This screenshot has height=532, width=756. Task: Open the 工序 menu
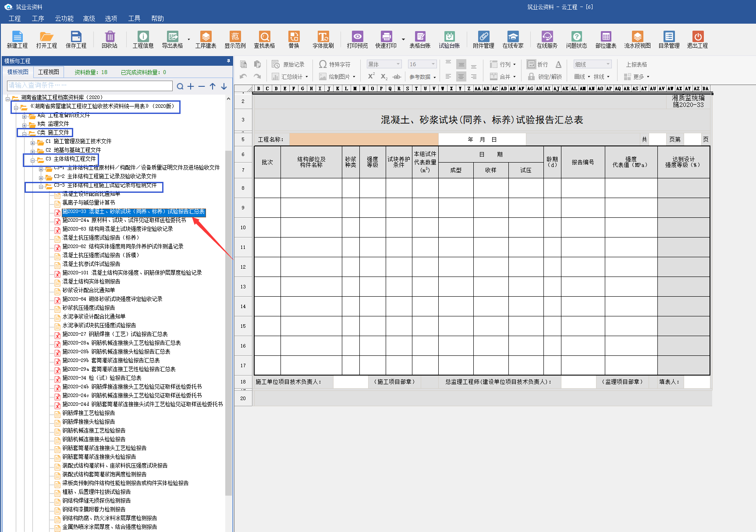coord(38,18)
